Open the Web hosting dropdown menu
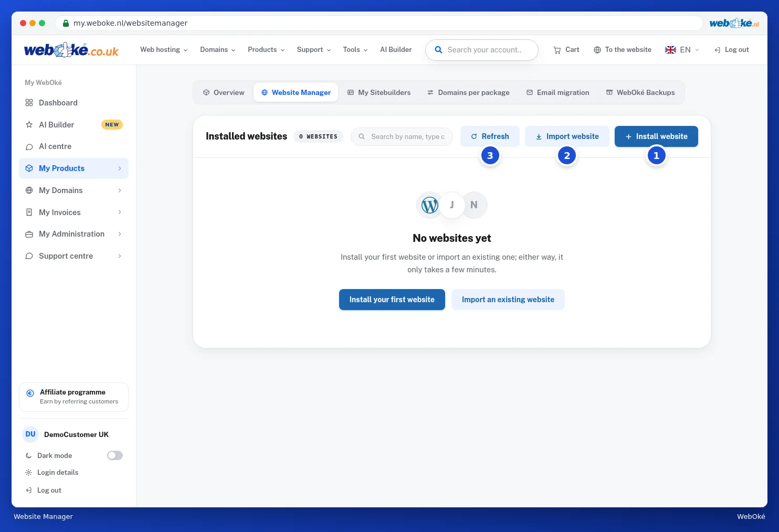 click(x=164, y=50)
